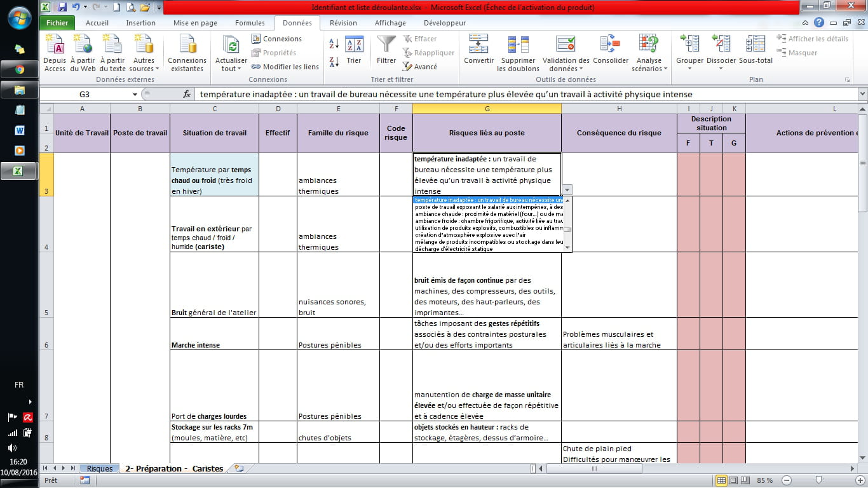Select list item 'ambiance froide'
Screen dimensions: 868x488
tap(488, 220)
